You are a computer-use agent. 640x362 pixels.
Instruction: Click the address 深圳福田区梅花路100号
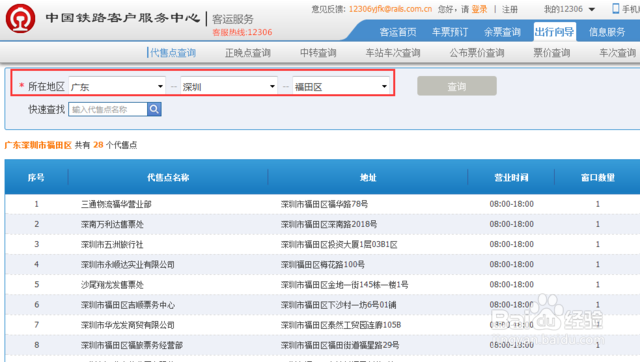[x=323, y=264]
